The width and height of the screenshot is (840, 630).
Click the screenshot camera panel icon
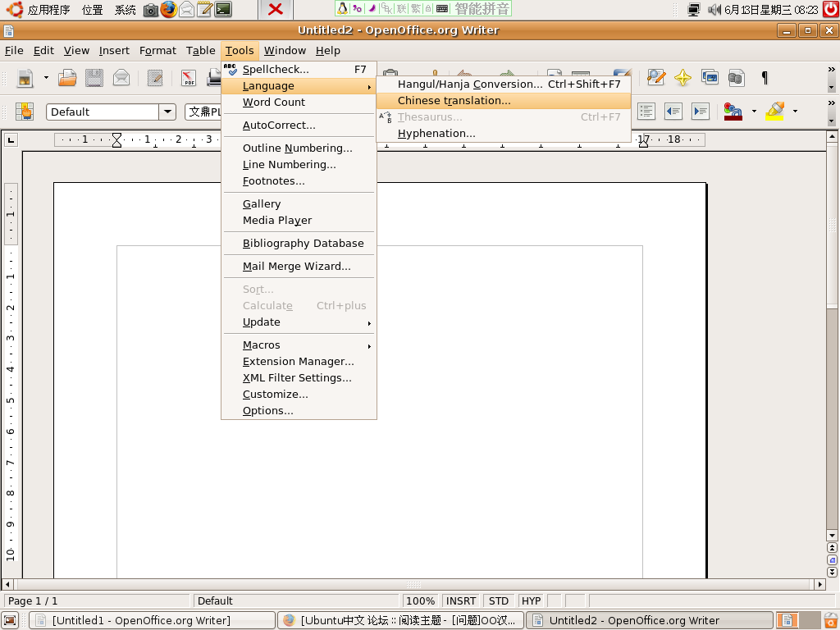151,10
